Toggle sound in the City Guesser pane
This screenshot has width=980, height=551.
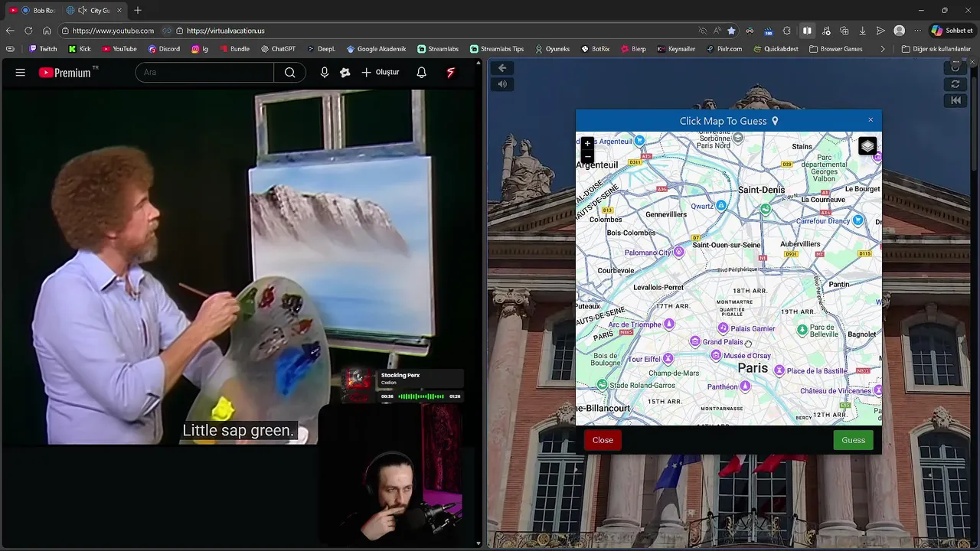pyautogui.click(x=502, y=84)
